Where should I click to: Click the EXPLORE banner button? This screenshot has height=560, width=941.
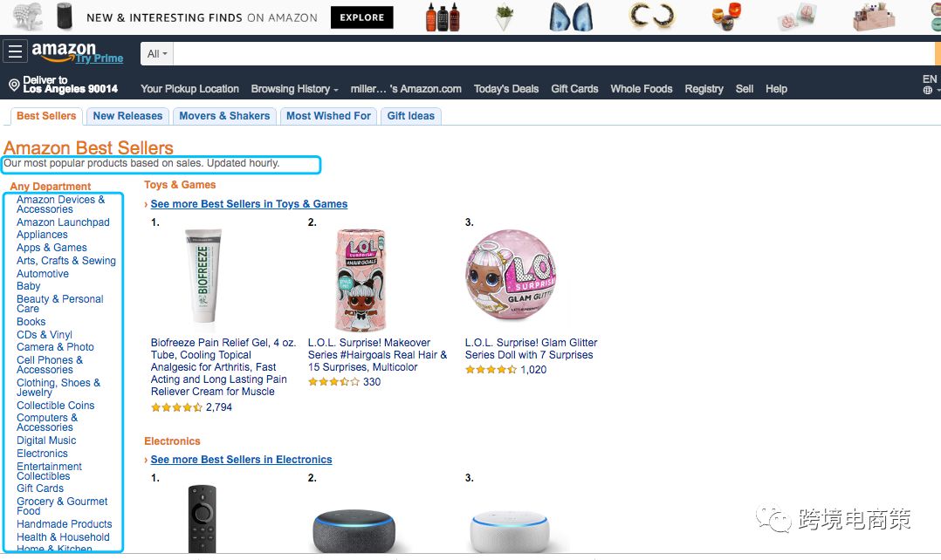361,17
